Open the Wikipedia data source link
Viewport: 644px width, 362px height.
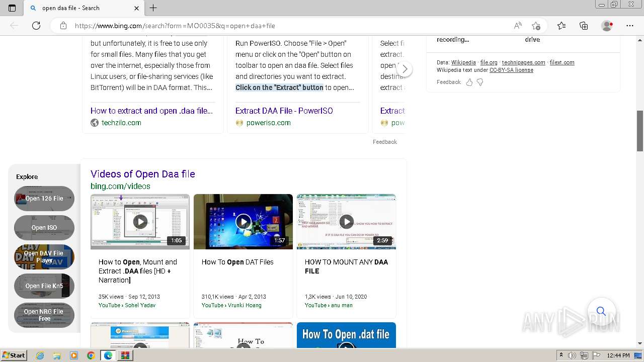point(463,62)
